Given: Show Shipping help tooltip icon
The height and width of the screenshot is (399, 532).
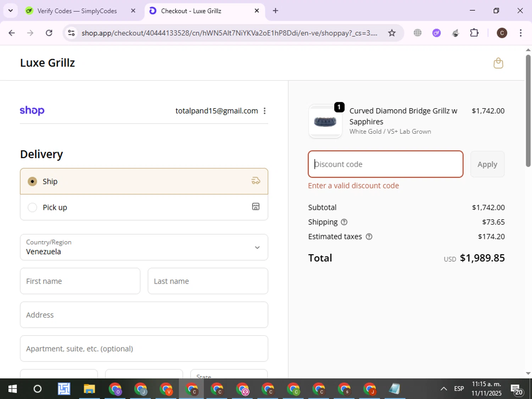Looking at the screenshot, I should pos(344,222).
